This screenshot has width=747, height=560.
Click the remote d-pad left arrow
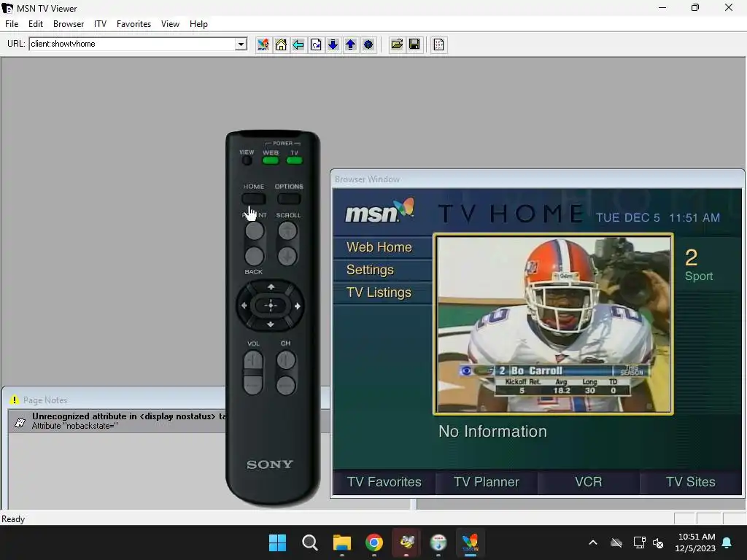[x=244, y=306]
